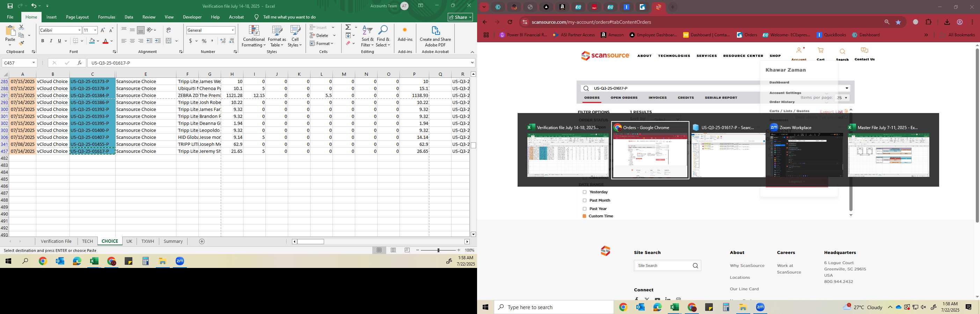
Task: Toggle Underline formatting in Excel
Action: point(59,41)
